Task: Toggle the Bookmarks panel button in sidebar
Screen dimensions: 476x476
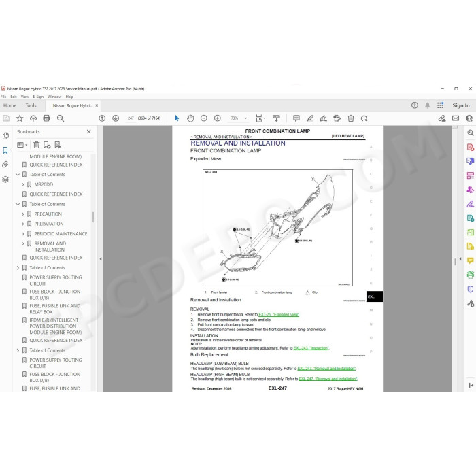Action: pyautogui.click(x=5, y=150)
